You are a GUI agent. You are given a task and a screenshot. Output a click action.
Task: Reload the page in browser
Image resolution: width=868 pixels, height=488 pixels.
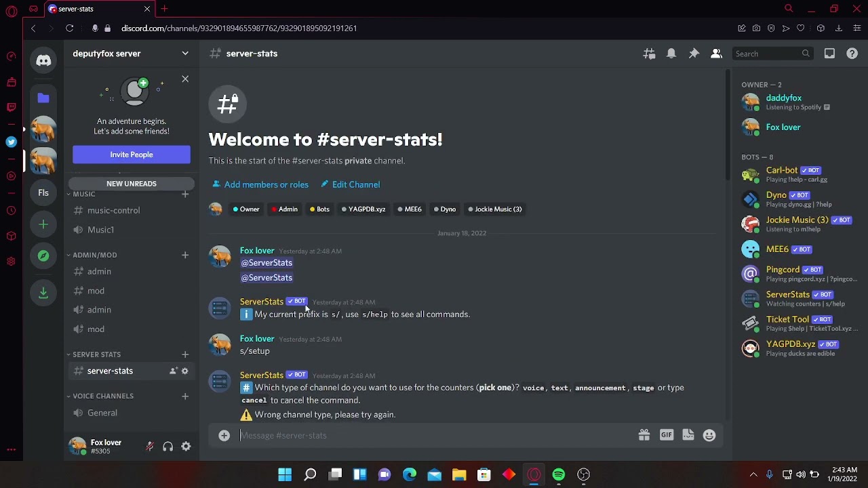(69, 28)
